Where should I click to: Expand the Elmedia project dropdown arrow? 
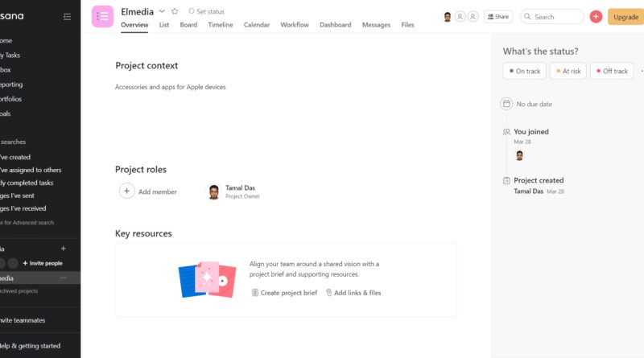click(162, 11)
